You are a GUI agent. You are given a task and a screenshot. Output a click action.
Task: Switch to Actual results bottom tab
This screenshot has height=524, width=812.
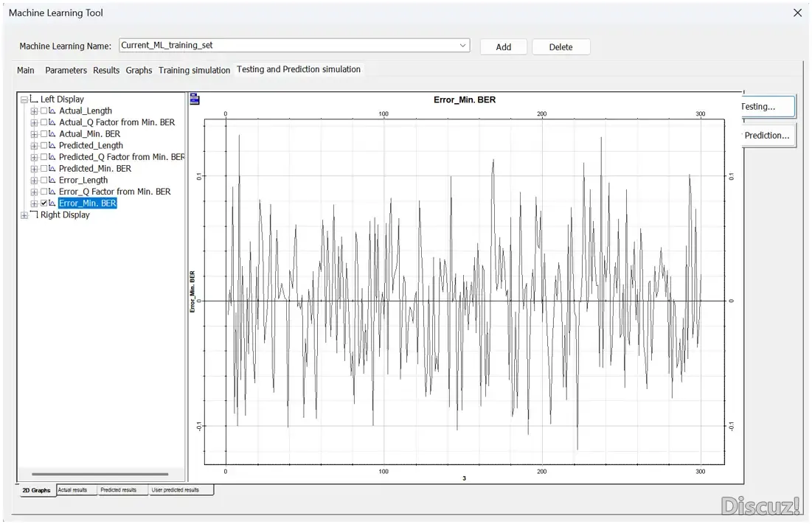pyautogui.click(x=77, y=490)
